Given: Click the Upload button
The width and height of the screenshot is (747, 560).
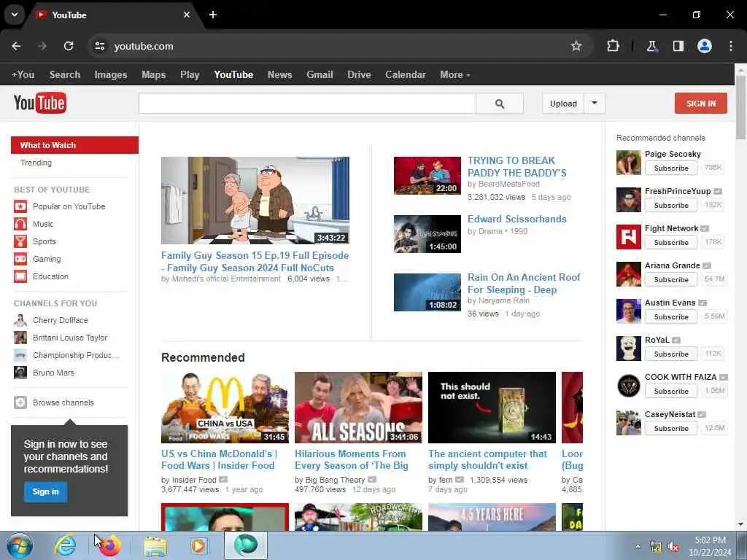Looking at the screenshot, I should (563, 104).
